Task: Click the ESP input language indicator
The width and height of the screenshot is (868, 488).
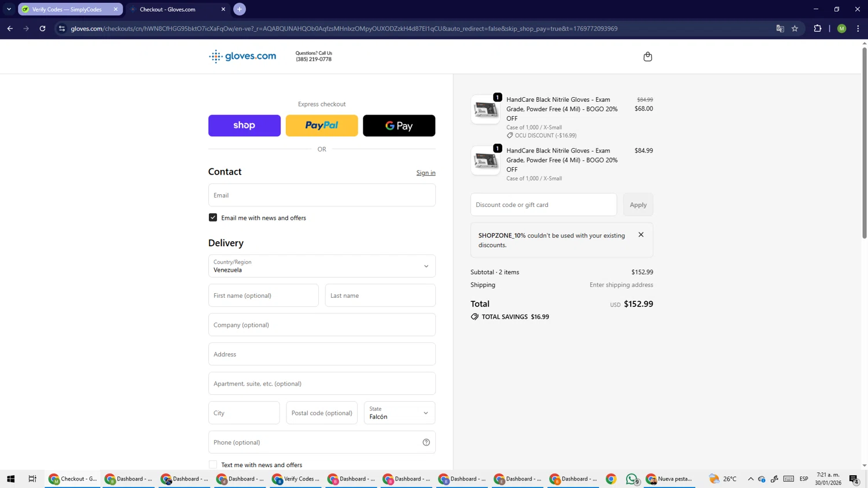Action: tap(804, 479)
